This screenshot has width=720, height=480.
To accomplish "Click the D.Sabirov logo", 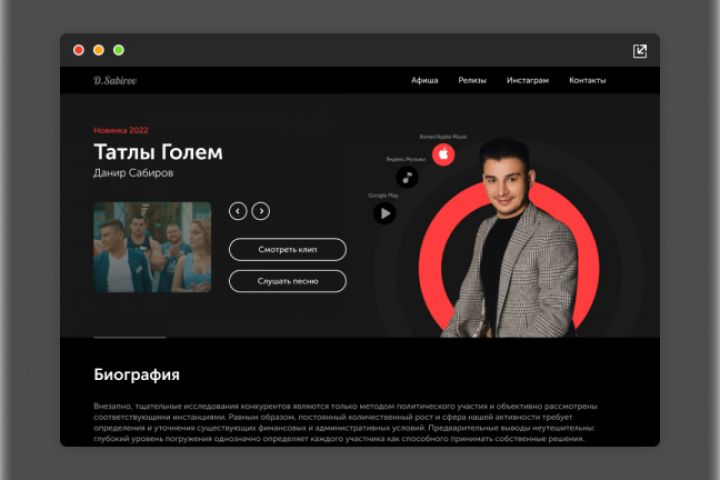I will click(x=115, y=80).
